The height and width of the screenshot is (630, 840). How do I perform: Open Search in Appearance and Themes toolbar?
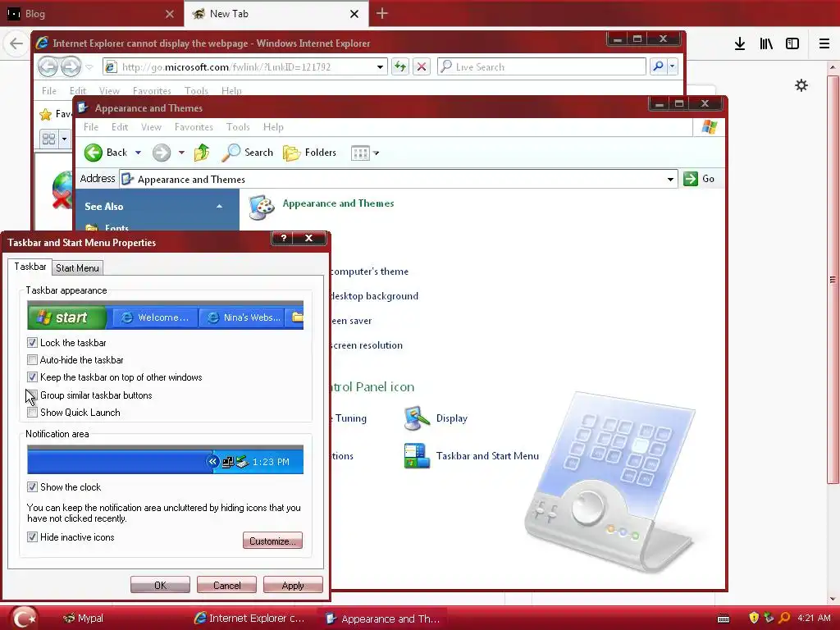(x=248, y=153)
